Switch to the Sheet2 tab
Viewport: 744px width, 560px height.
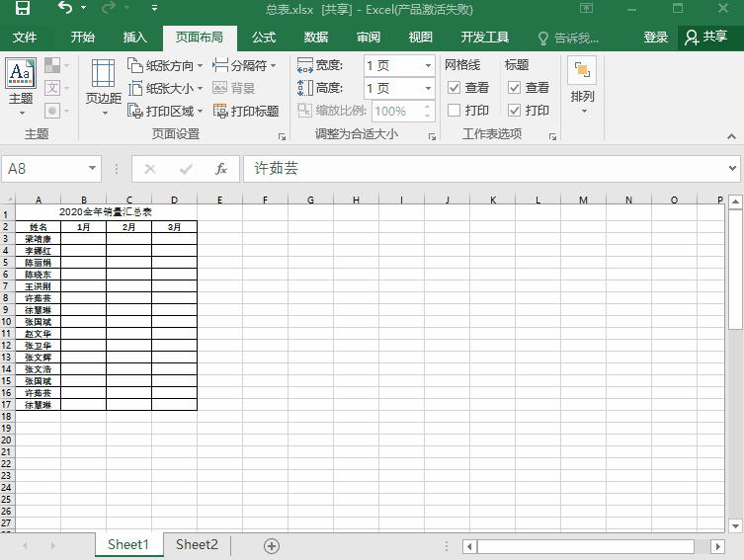(x=197, y=544)
